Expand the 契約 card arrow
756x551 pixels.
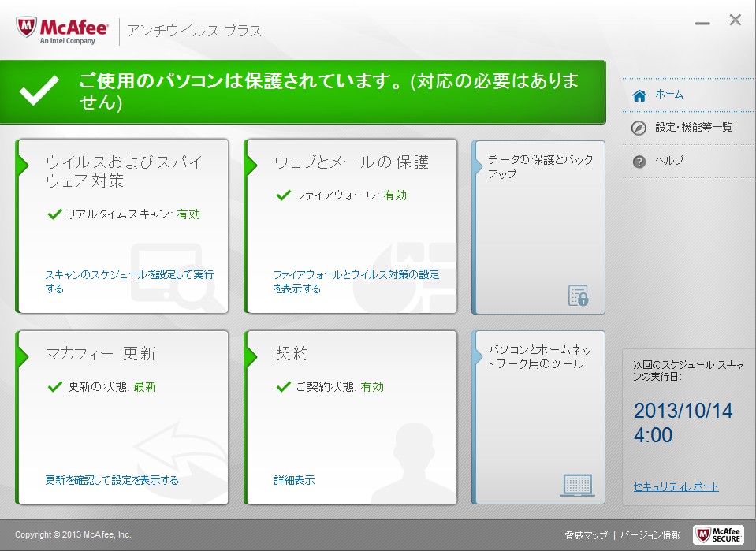tap(251, 356)
